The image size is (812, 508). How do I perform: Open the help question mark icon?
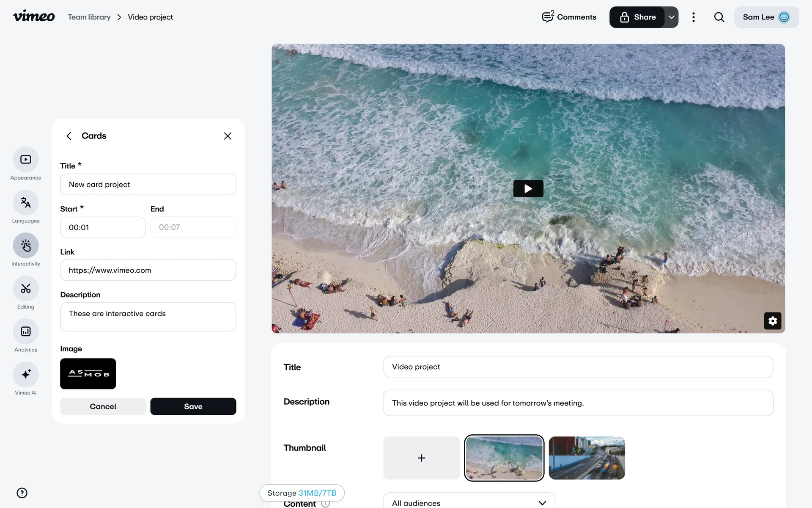[x=22, y=493]
